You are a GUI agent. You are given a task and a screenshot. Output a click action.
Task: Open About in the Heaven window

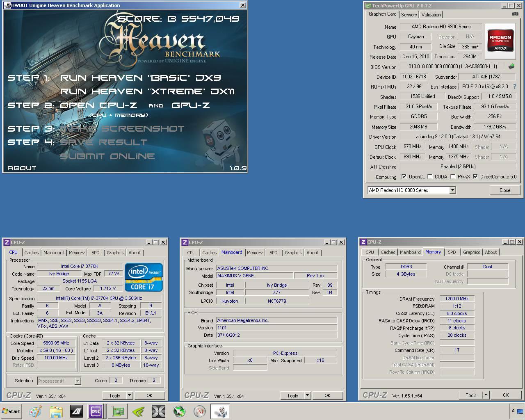(22, 168)
